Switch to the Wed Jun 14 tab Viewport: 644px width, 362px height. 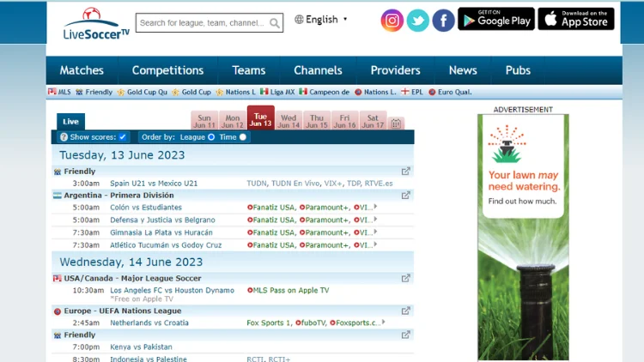[289, 121]
